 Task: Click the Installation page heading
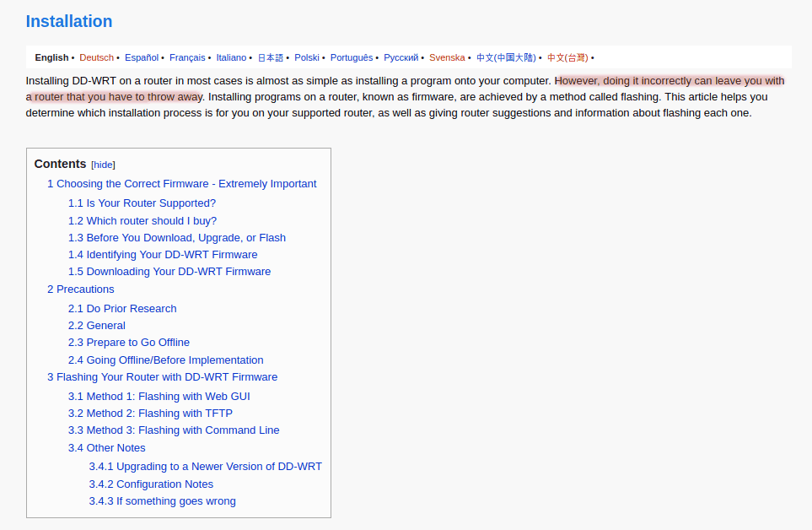pos(69,21)
